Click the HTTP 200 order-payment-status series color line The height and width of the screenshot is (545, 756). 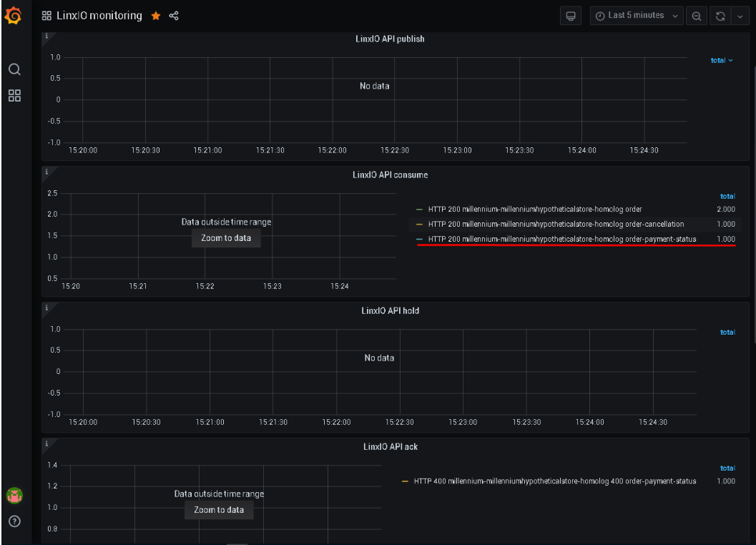[419, 239]
